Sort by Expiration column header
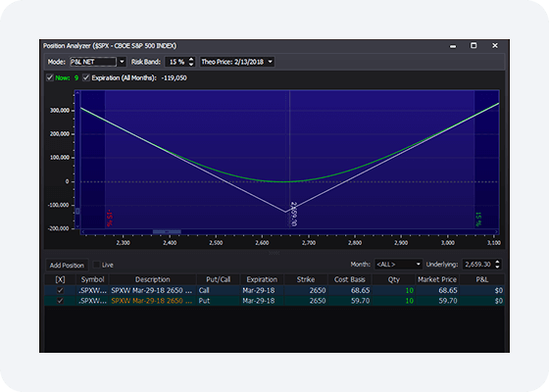This screenshot has height=392, width=549. [x=262, y=279]
